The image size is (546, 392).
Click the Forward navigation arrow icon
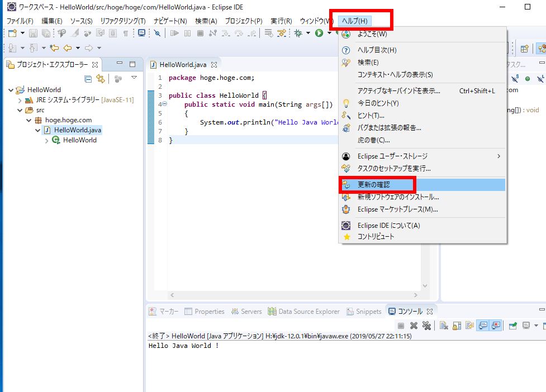pyautogui.click(x=89, y=48)
